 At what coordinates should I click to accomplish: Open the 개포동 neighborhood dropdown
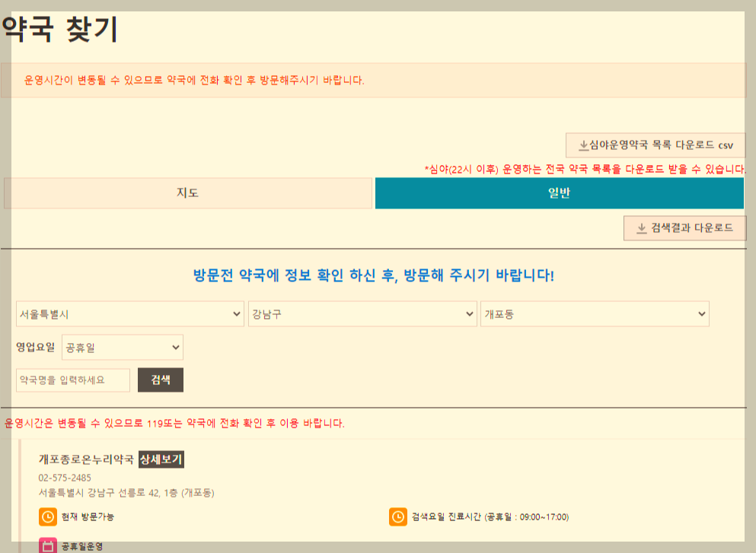tap(595, 314)
